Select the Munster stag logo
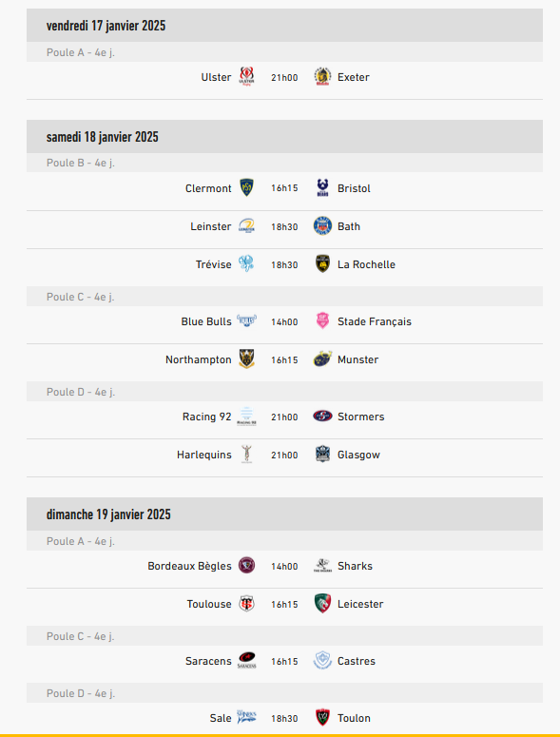 [322, 359]
